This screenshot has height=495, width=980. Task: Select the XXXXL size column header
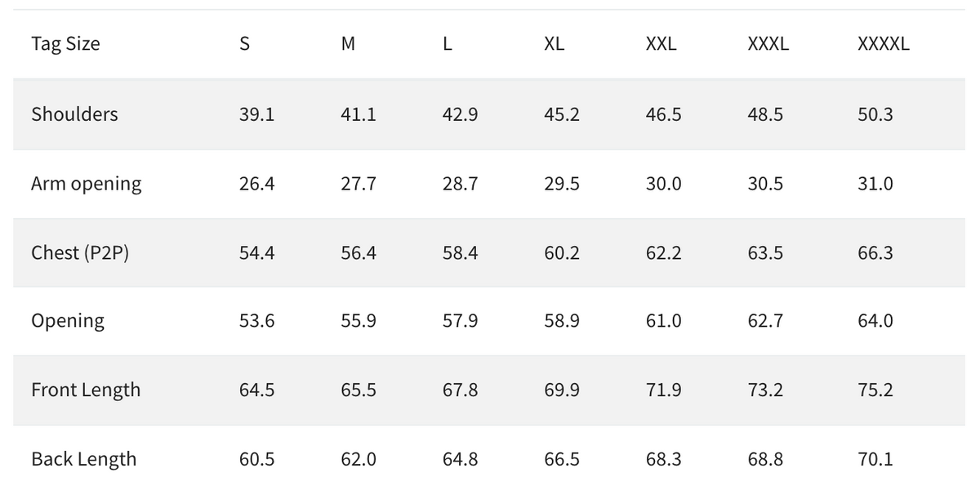click(883, 44)
